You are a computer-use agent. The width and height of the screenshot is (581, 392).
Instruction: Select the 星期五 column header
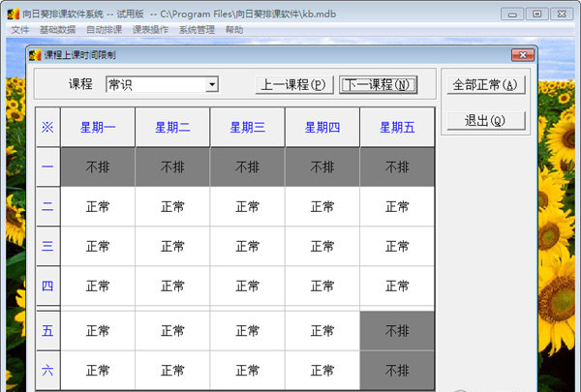(x=397, y=127)
